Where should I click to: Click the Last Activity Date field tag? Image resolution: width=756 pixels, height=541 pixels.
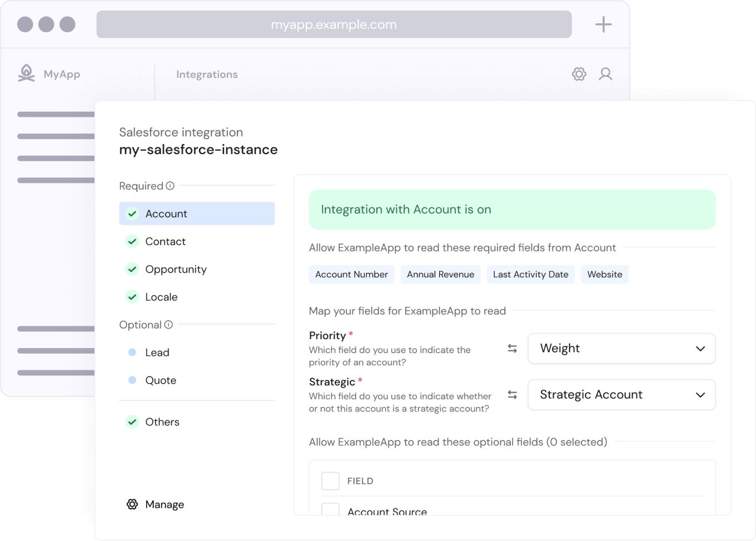530,275
